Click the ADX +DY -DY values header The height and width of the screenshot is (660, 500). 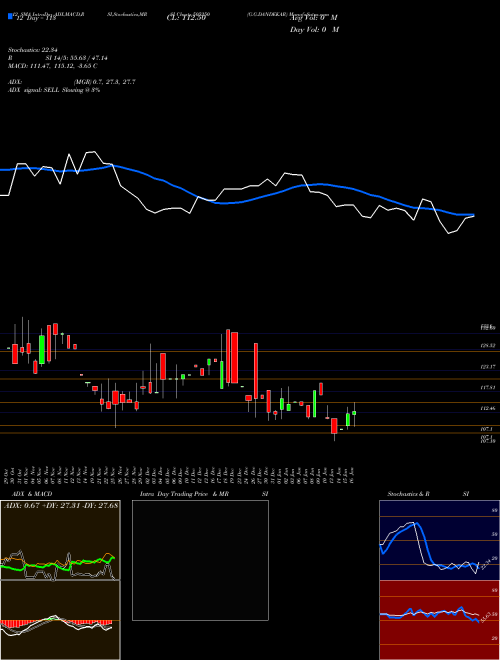pyautogui.click(x=61, y=505)
